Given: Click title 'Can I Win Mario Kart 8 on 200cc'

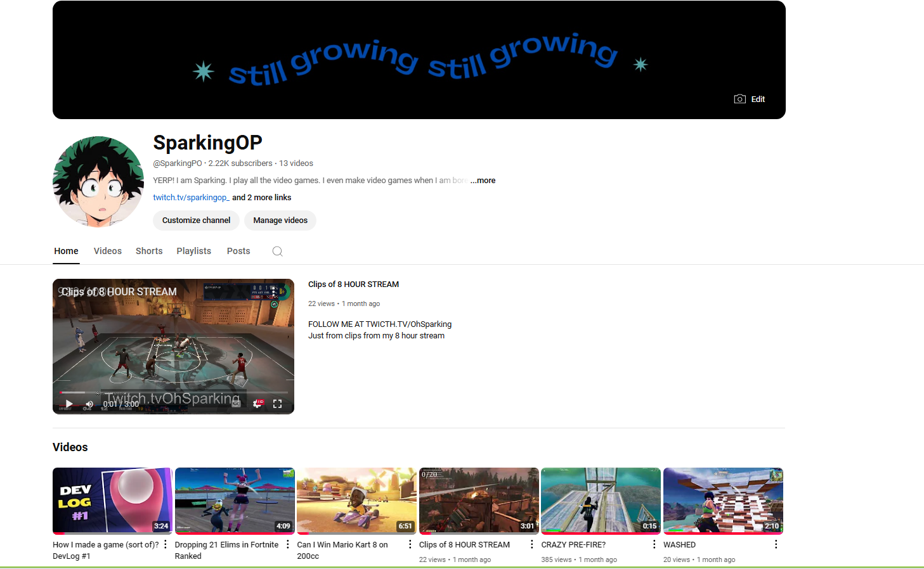Looking at the screenshot, I should tap(342, 551).
